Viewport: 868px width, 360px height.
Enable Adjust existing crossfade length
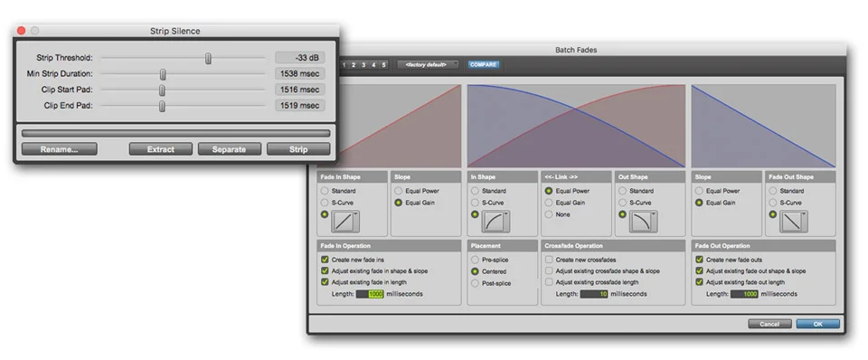coord(549,282)
